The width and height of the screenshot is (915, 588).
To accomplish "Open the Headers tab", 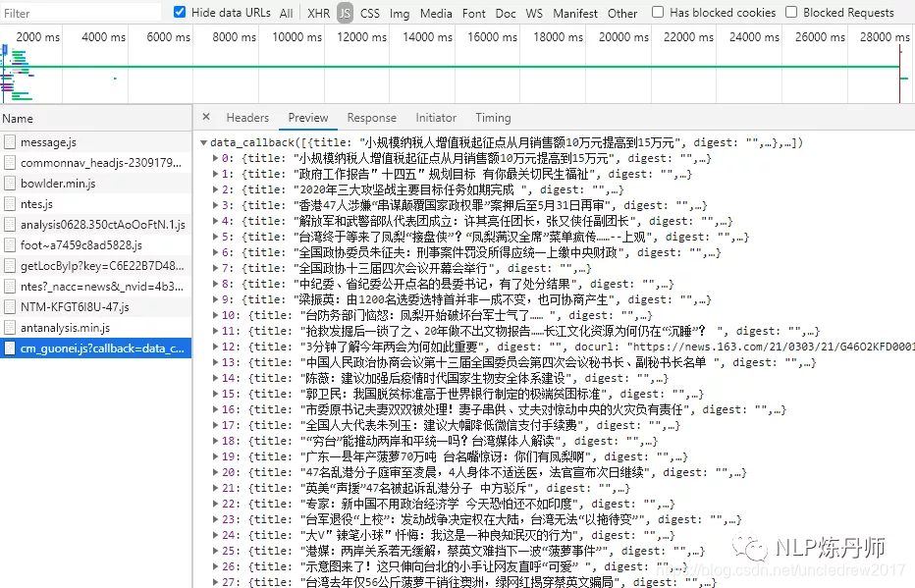I will [x=247, y=117].
